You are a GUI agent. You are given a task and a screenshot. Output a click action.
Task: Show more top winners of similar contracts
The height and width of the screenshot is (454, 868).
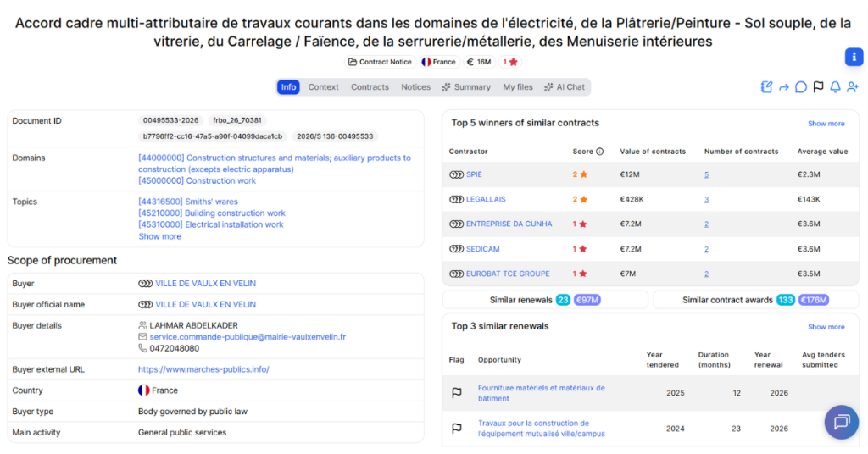click(x=826, y=124)
